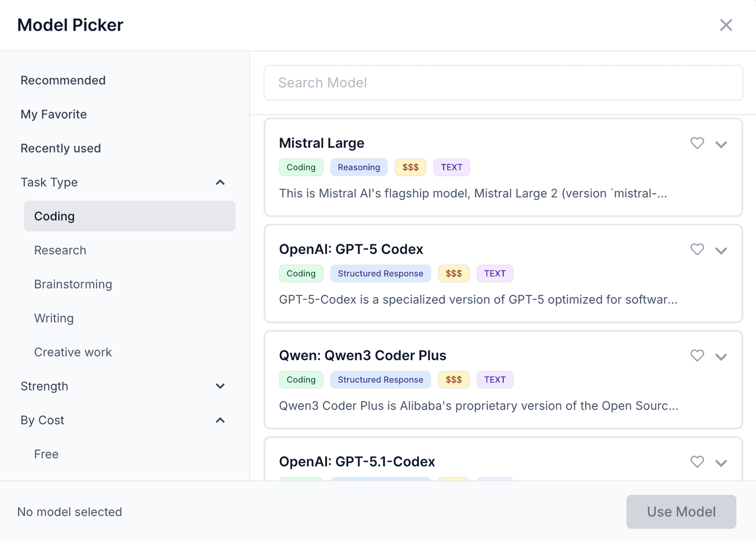The width and height of the screenshot is (756, 541).
Task: Focus the Search Model input field
Action: pos(503,83)
